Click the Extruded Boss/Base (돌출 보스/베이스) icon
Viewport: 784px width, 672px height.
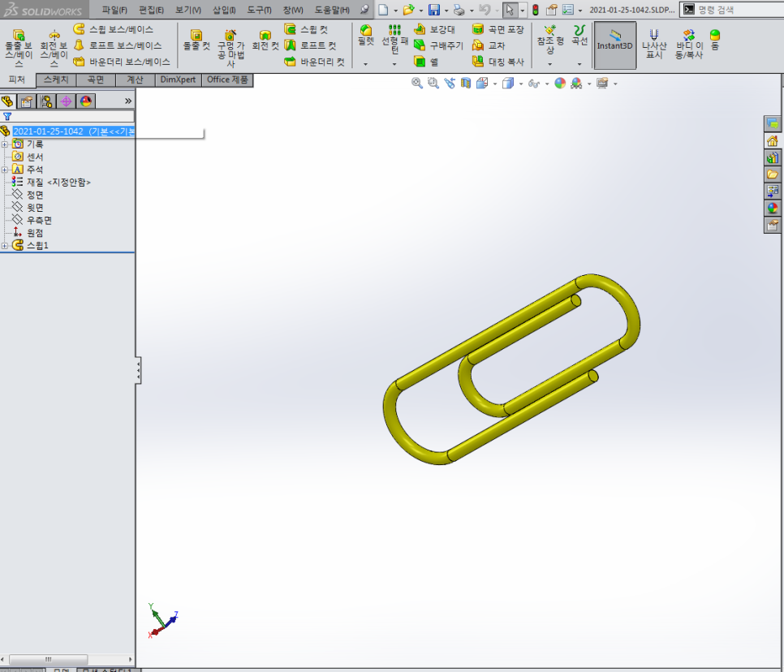point(19,48)
